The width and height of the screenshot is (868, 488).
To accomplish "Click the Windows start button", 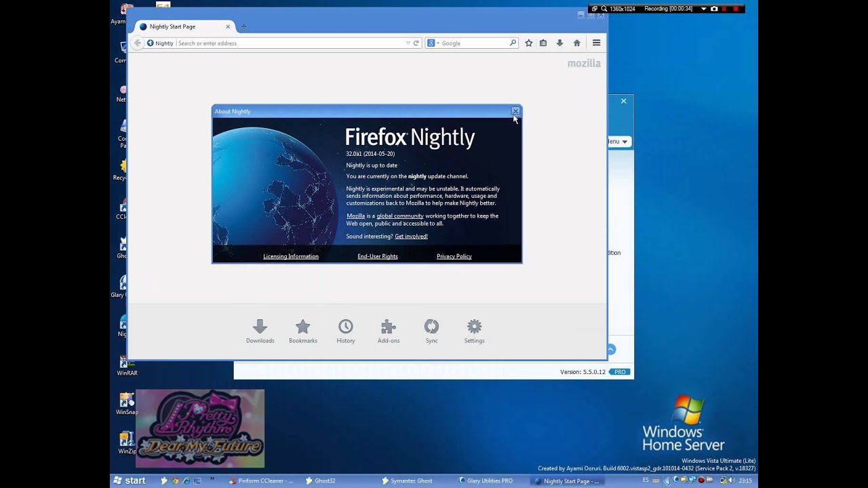I will pyautogui.click(x=130, y=481).
